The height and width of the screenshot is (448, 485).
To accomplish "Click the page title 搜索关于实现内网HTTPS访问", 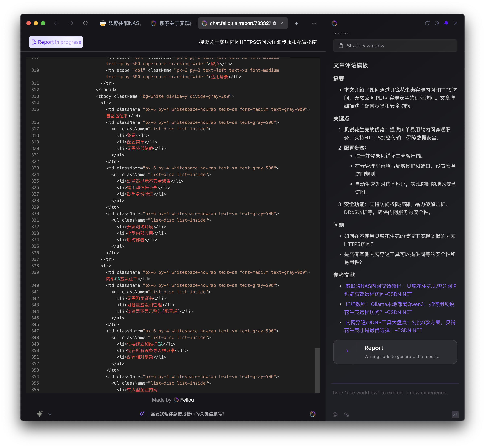I will click(258, 42).
